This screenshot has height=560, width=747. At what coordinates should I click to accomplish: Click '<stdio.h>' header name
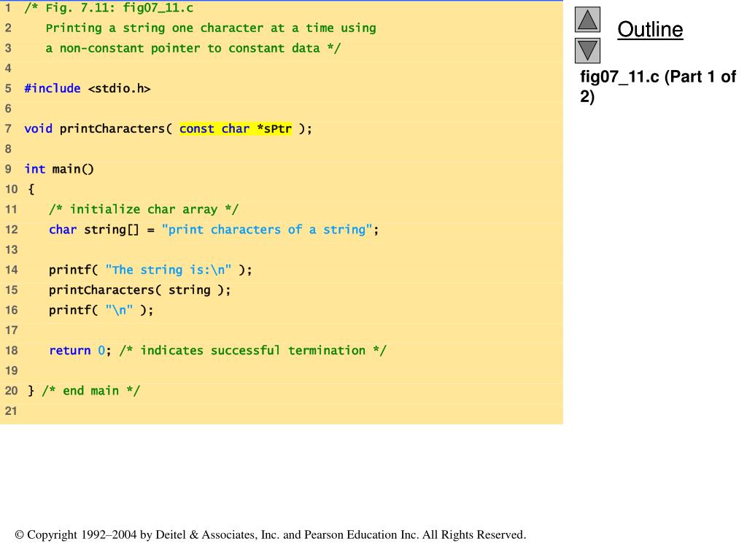coord(119,88)
